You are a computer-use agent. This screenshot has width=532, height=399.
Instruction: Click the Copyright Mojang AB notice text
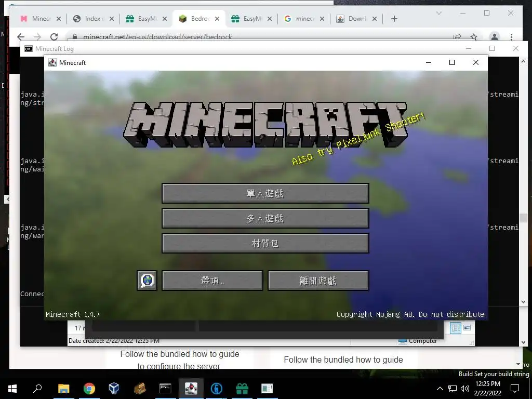tap(411, 314)
